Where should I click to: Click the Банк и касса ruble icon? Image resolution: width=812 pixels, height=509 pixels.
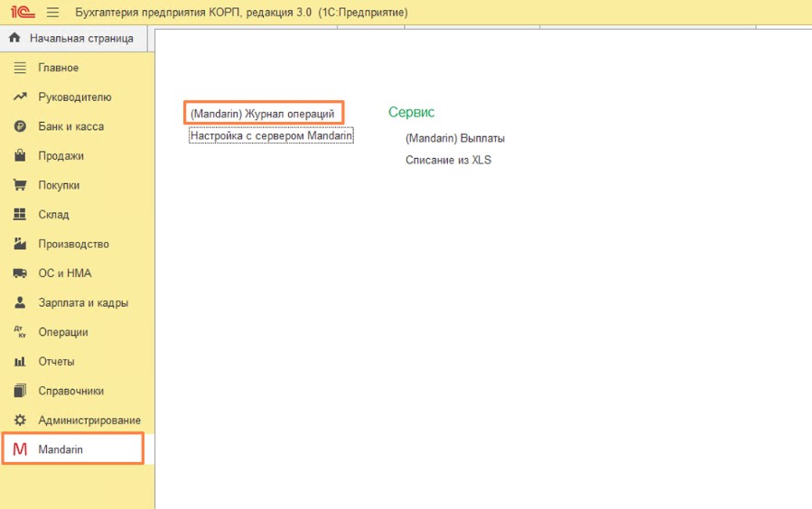(20, 126)
